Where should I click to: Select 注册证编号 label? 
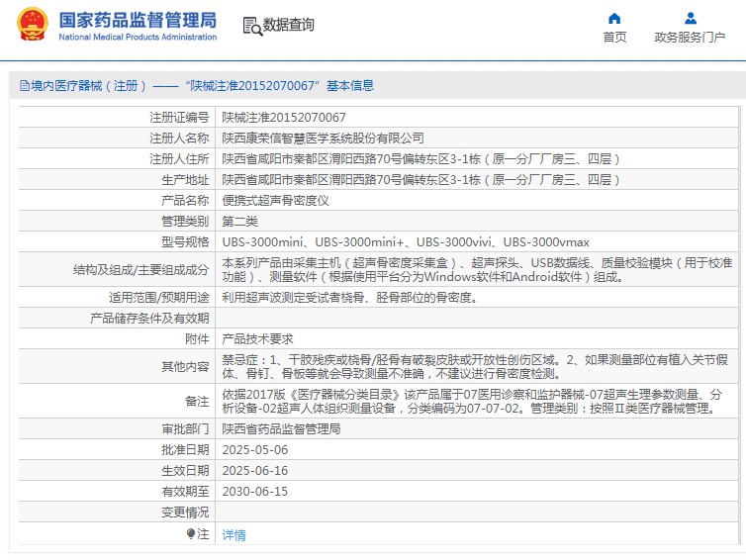[x=179, y=117]
